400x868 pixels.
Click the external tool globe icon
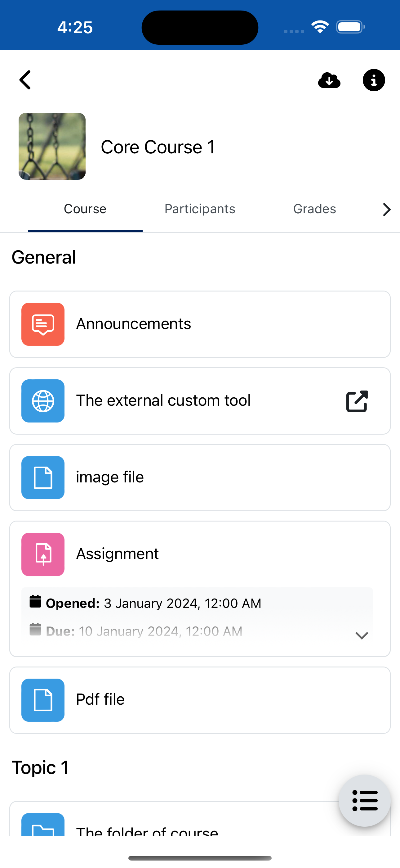coord(43,401)
